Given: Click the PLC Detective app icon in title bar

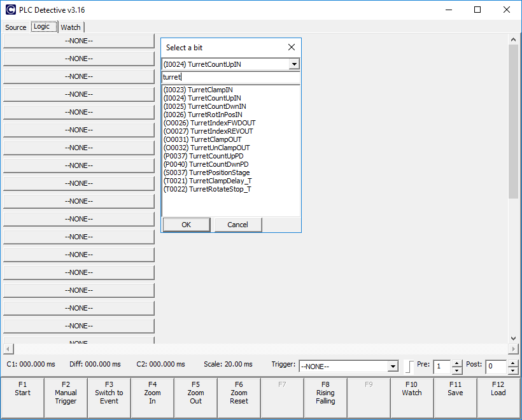Looking at the screenshot, I should click(x=11, y=10).
